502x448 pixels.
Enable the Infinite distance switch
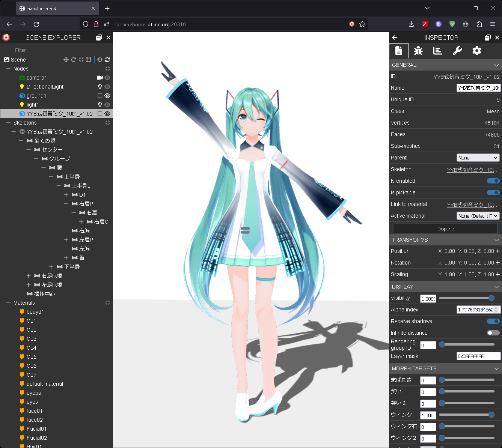(x=493, y=333)
